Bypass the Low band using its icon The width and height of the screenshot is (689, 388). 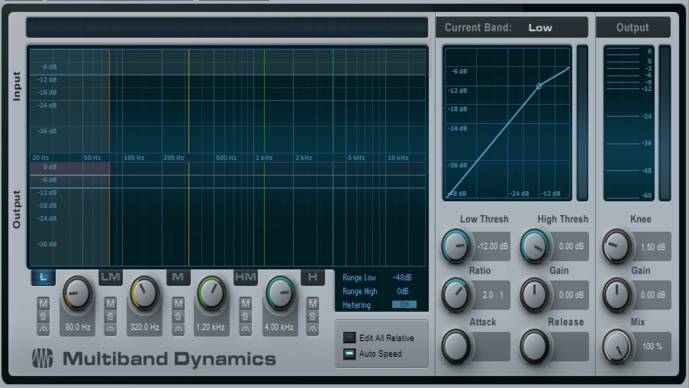click(43, 329)
